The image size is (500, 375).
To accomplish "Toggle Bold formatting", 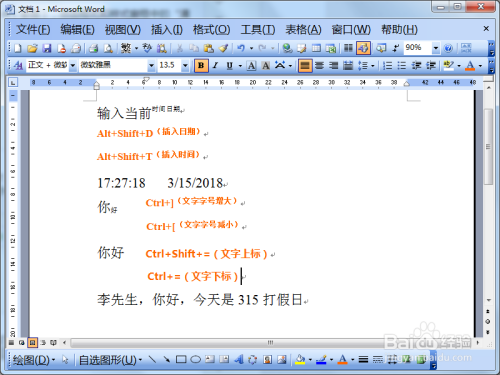I will 201,65.
